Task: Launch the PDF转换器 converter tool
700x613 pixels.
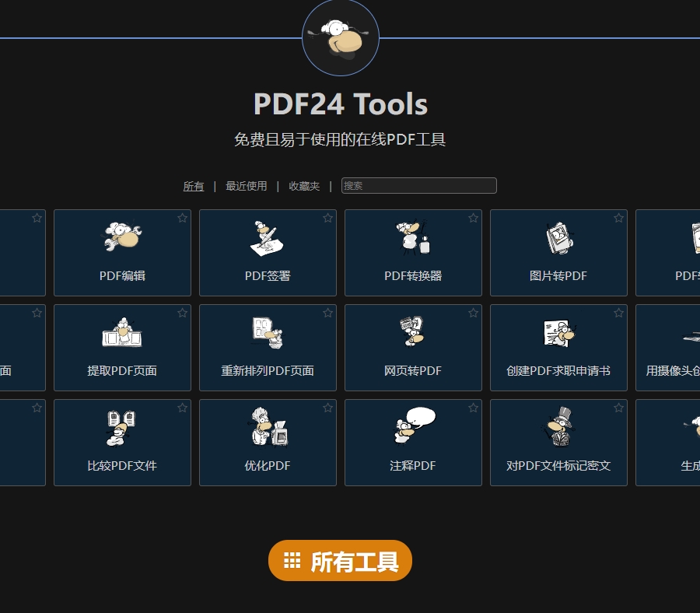Action: 413,253
